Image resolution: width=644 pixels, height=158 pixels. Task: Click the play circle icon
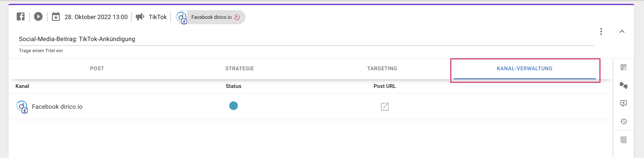click(x=38, y=17)
